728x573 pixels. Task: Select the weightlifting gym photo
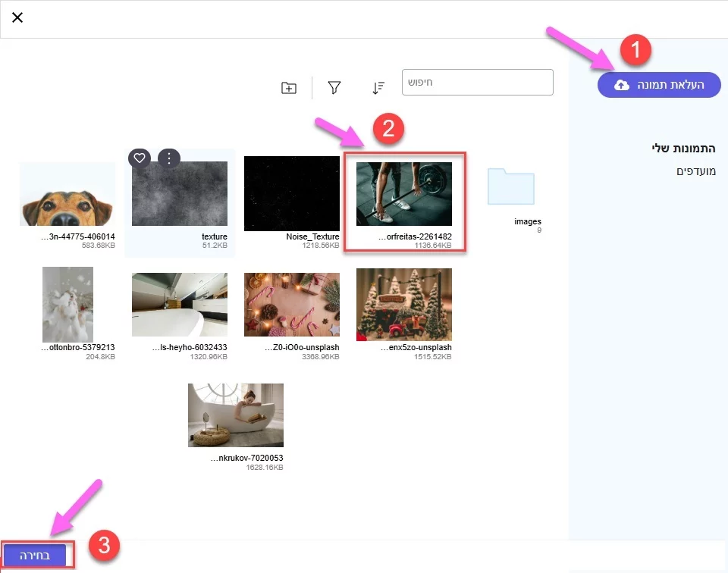pyautogui.click(x=404, y=194)
